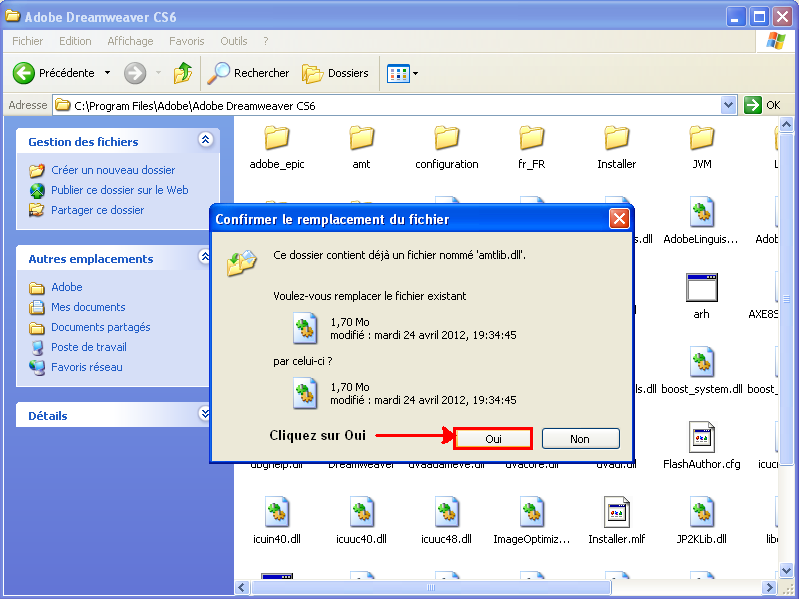This screenshot has height=599, width=799.
Task: Open Mes documents link
Action: 88,307
